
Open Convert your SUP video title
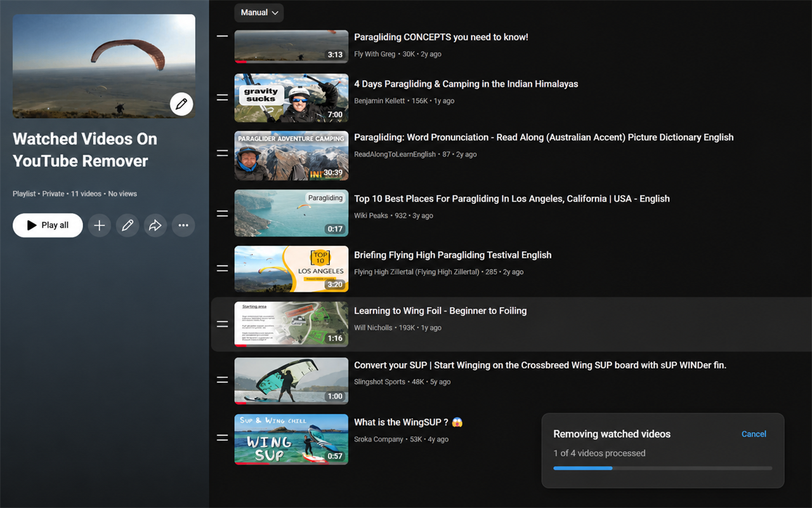(x=540, y=365)
